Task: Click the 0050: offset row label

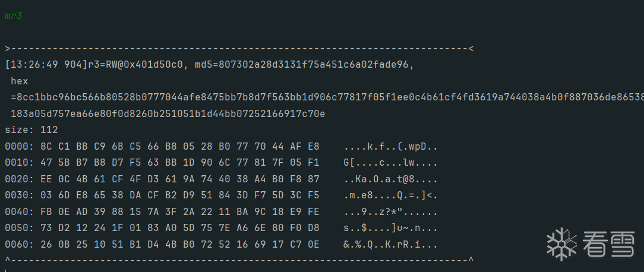Action: coord(17,227)
